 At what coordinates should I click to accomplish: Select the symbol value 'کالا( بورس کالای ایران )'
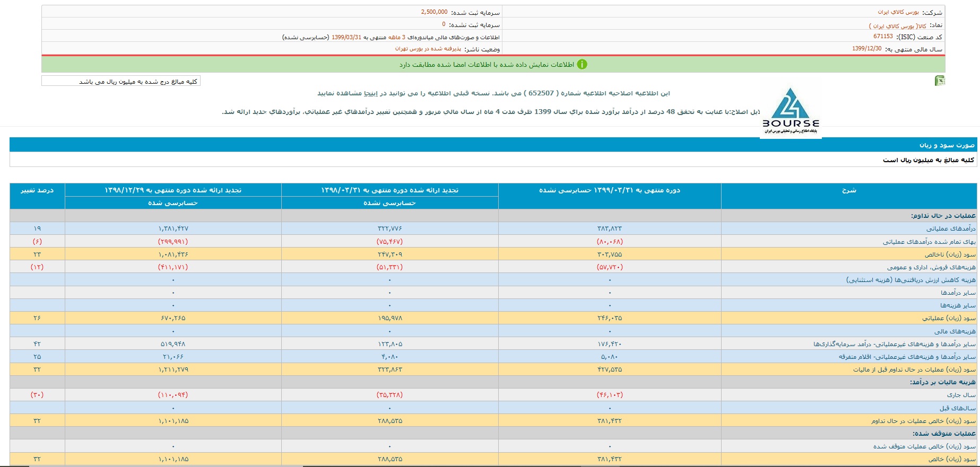[x=898, y=25]
